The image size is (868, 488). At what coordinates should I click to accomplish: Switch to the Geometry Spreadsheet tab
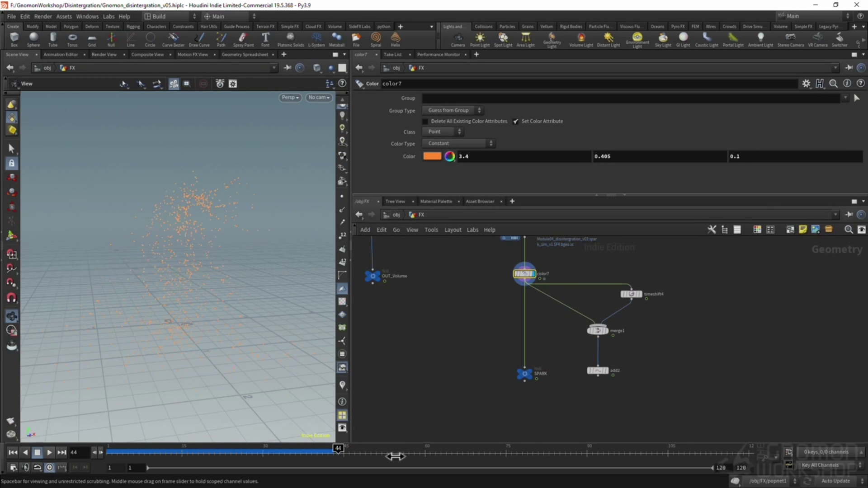click(x=245, y=55)
